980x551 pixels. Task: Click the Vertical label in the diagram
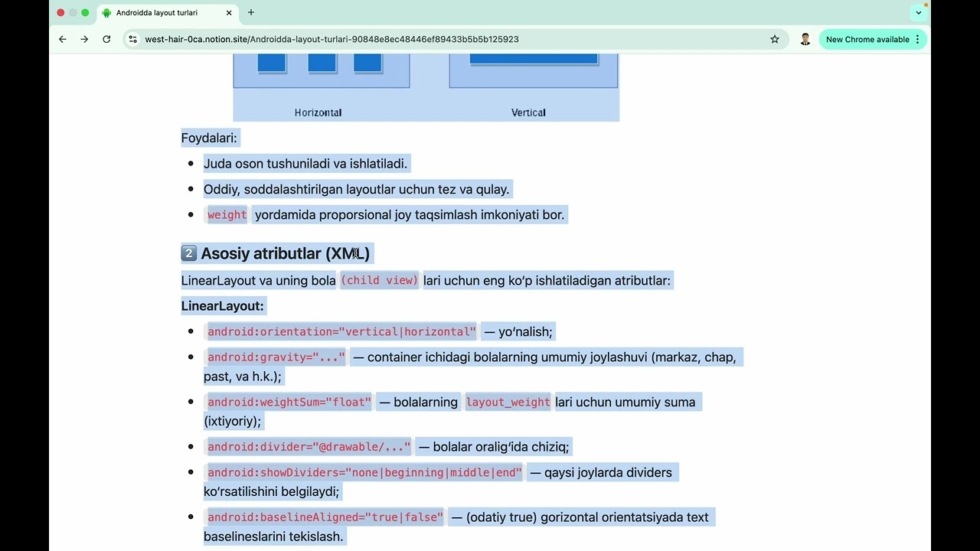click(528, 112)
